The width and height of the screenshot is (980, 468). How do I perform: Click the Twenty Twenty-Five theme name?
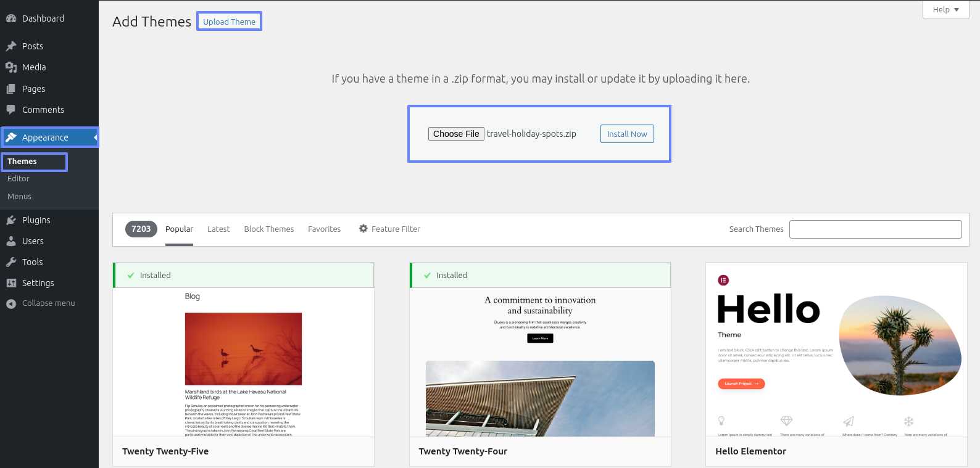click(x=165, y=451)
